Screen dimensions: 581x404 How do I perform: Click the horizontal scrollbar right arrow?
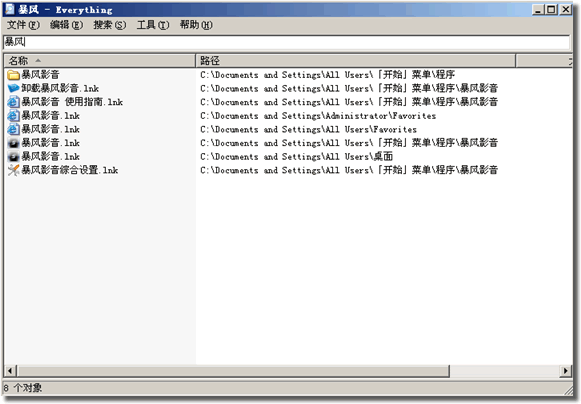pyautogui.click(x=565, y=371)
